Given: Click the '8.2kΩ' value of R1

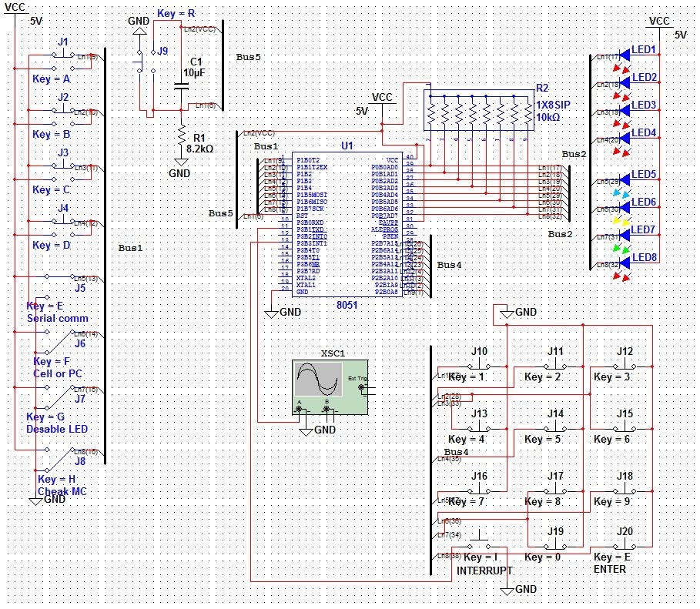Looking at the screenshot, I should pos(199,149).
